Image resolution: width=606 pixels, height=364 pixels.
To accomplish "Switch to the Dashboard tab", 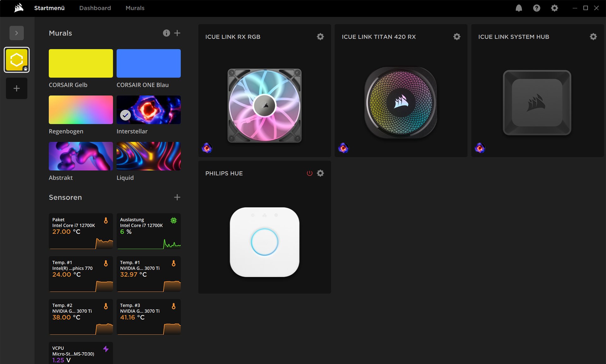I will coord(95,8).
